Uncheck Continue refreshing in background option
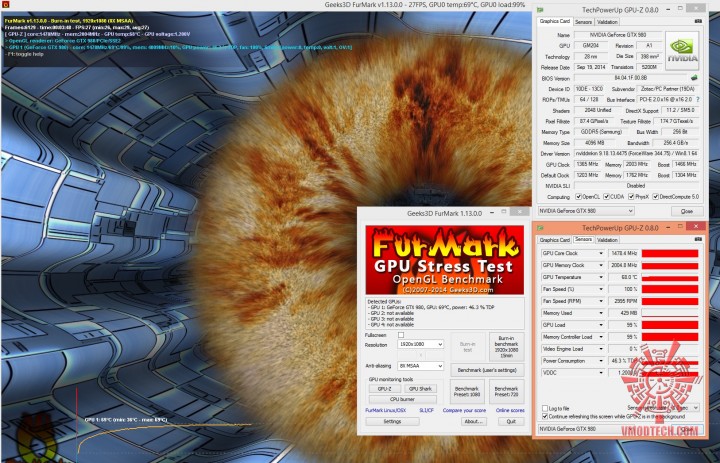This screenshot has height=463, width=720. tap(544, 416)
